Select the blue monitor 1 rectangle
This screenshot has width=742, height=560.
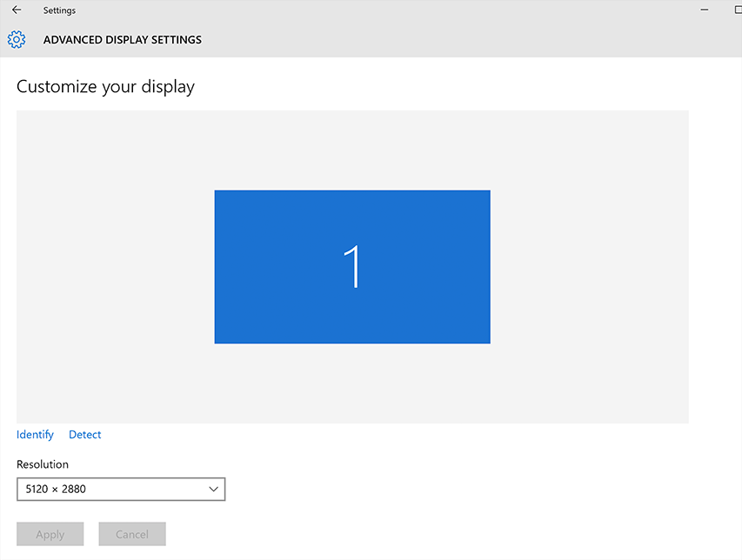click(352, 267)
